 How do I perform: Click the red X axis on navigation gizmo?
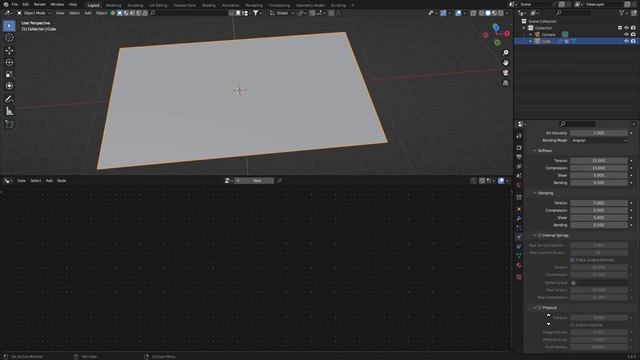507,33
